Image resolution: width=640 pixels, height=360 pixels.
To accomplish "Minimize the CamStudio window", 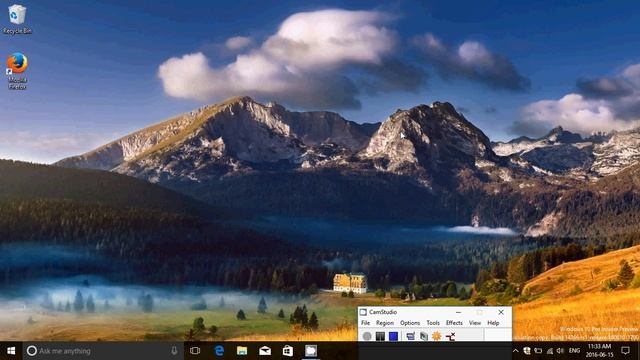I will 458,312.
